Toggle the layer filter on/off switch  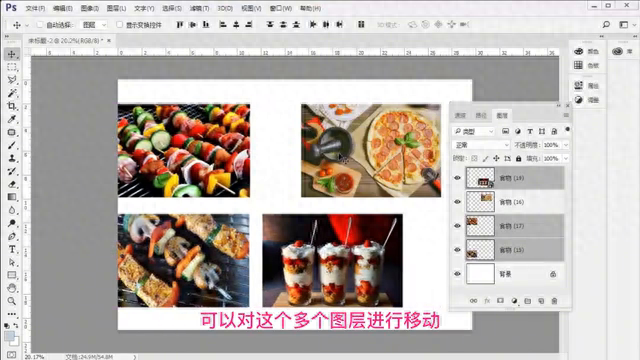(x=567, y=130)
